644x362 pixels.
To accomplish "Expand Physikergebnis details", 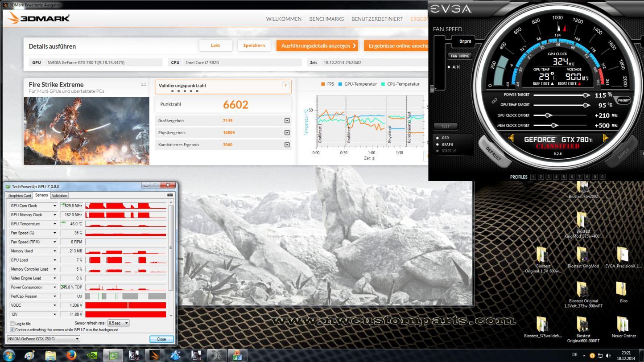I will tap(287, 132).
